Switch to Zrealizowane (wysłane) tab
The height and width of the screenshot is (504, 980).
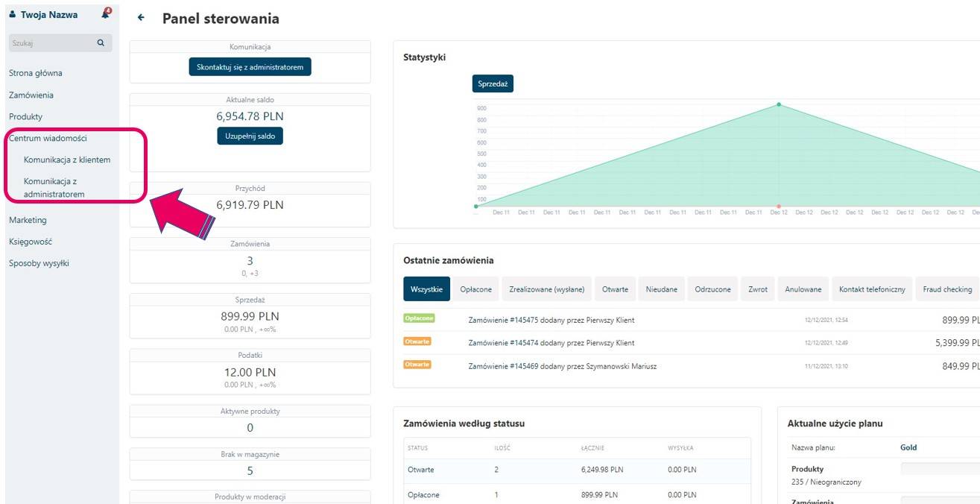pyautogui.click(x=546, y=289)
